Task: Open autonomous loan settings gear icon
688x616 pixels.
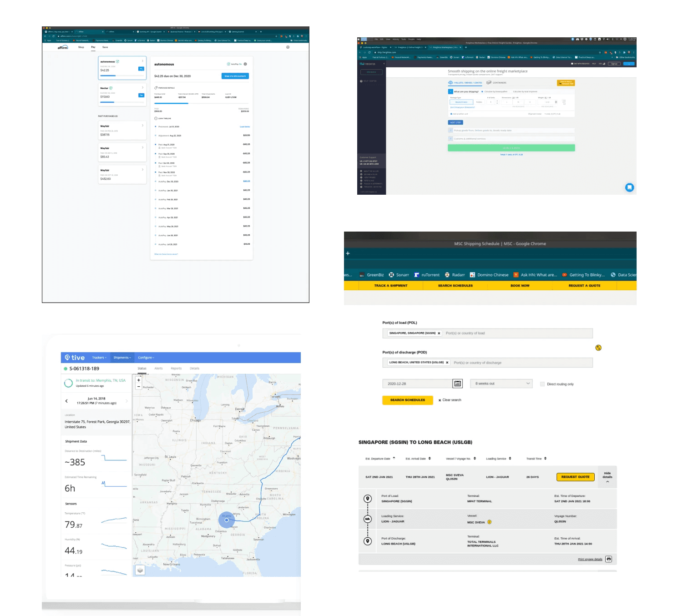Action: pyautogui.click(x=245, y=64)
